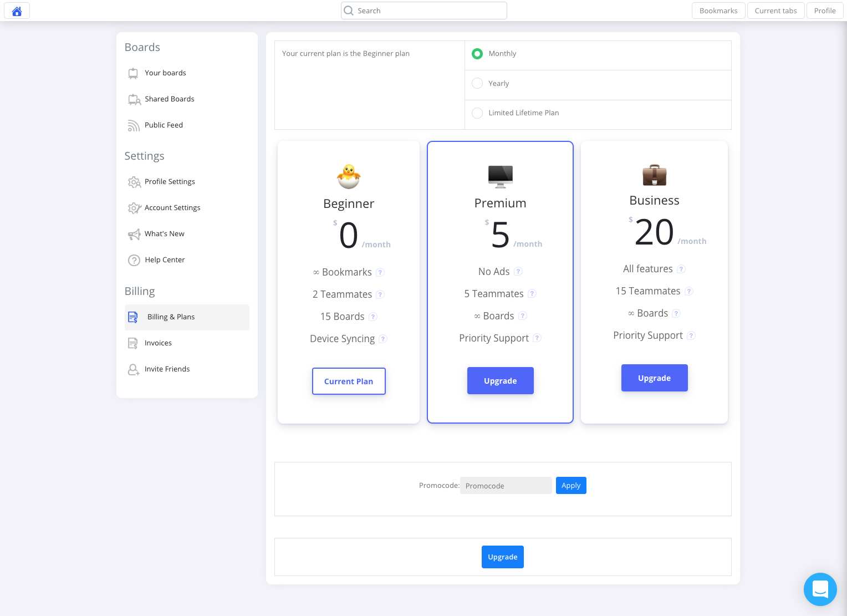Screen dimensions: 847x616
Task: Click help icon beside Premium Priority Support
Action: pos(537,338)
